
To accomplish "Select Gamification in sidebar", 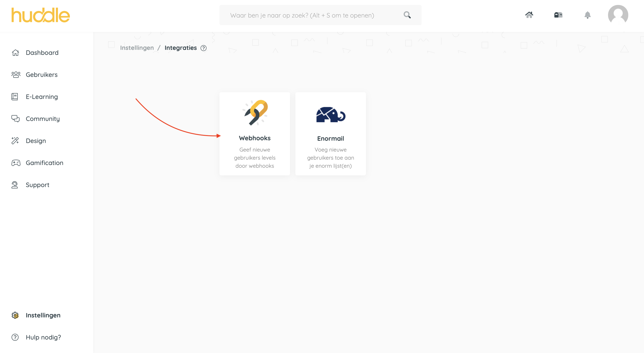I will click(x=44, y=163).
